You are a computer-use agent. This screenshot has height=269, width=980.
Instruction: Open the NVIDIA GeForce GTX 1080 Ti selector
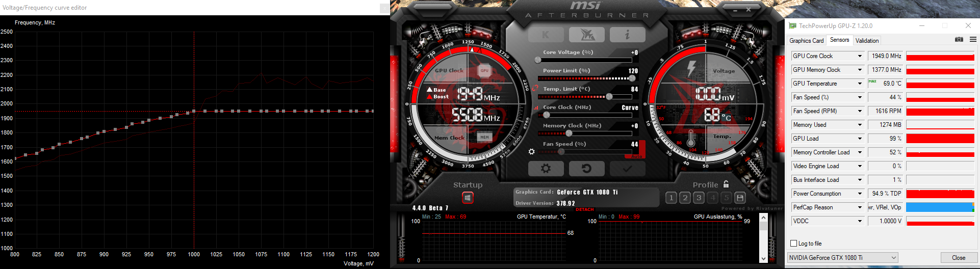tap(842, 258)
